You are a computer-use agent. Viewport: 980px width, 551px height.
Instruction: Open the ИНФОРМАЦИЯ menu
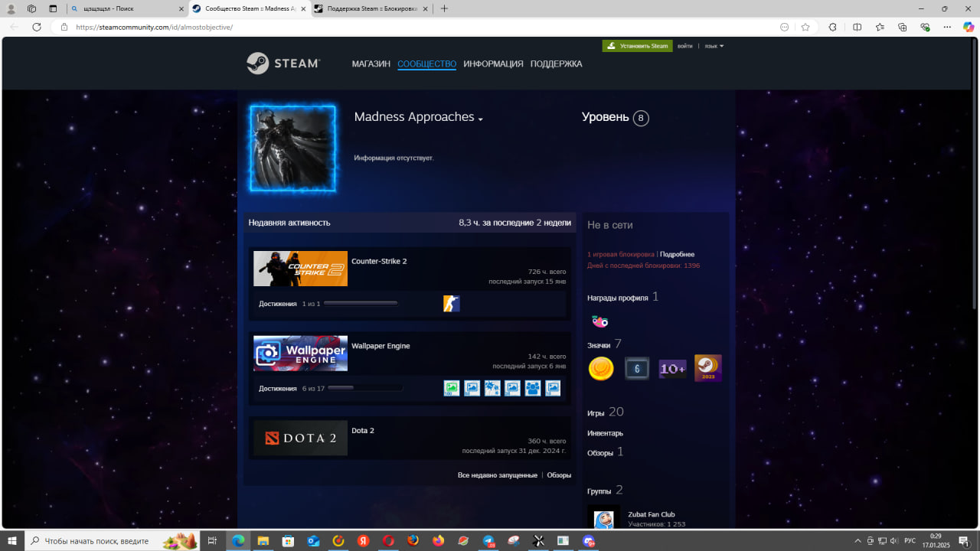(493, 64)
